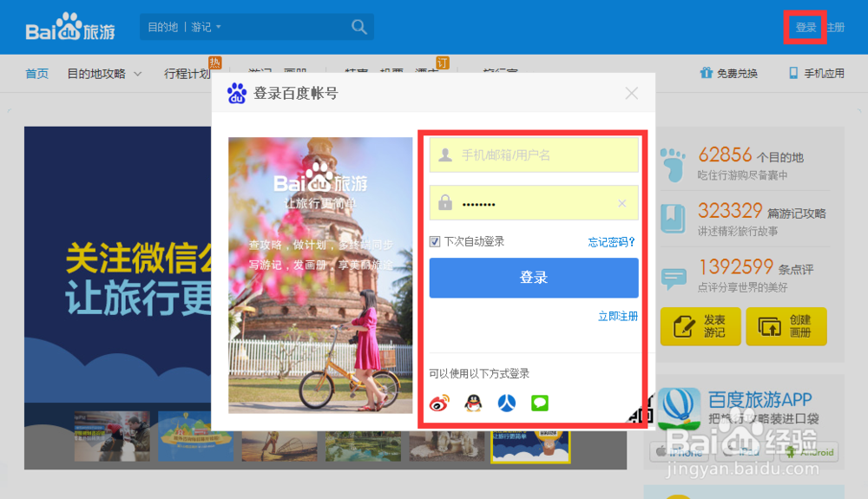Click the 手机/邮箱/用户名 input field
868x499 pixels.
pyautogui.click(x=534, y=154)
